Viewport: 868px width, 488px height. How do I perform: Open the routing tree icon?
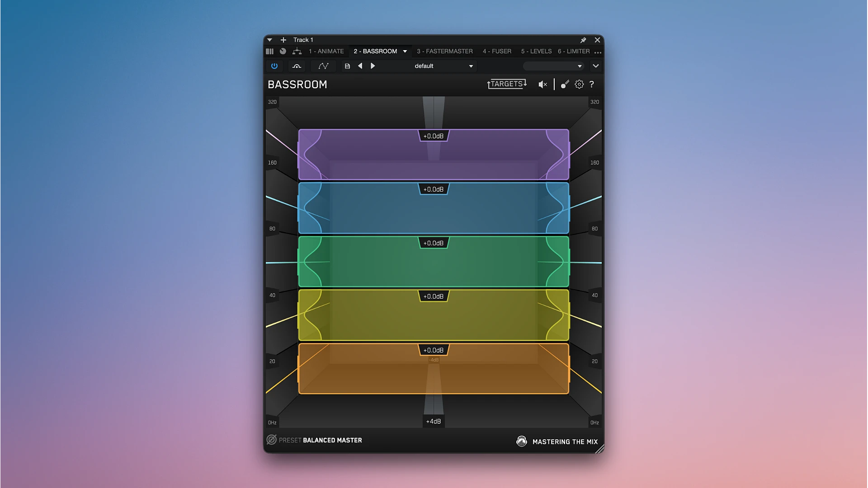(x=297, y=51)
